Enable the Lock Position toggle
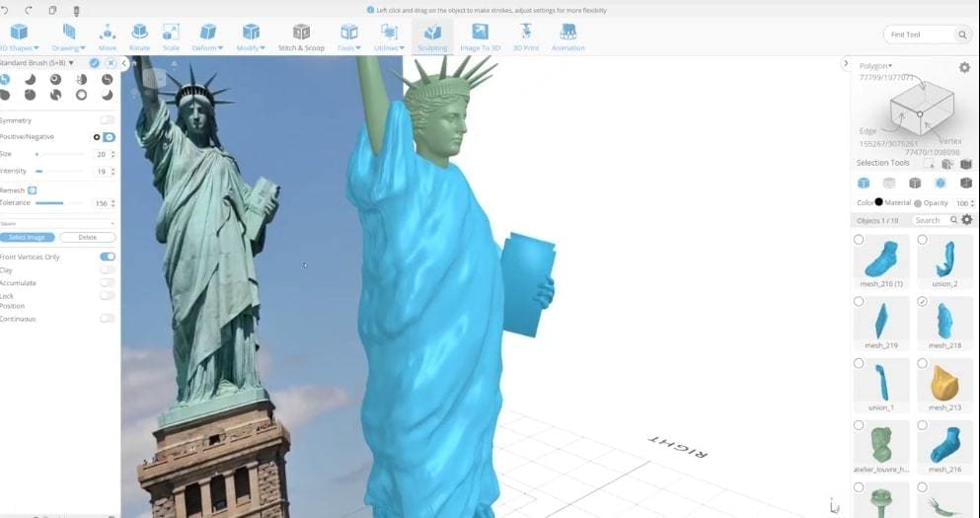This screenshot has width=980, height=518. tap(108, 296)
